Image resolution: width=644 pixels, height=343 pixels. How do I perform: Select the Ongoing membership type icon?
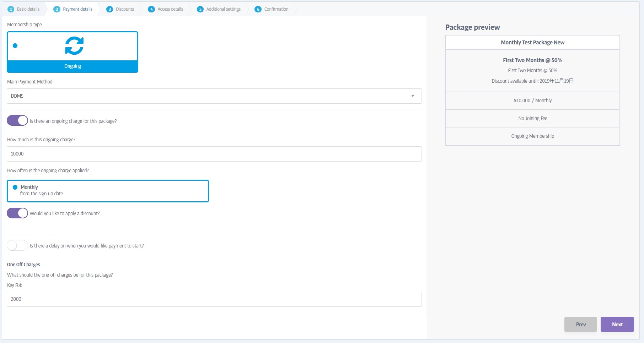click(74, 46)
